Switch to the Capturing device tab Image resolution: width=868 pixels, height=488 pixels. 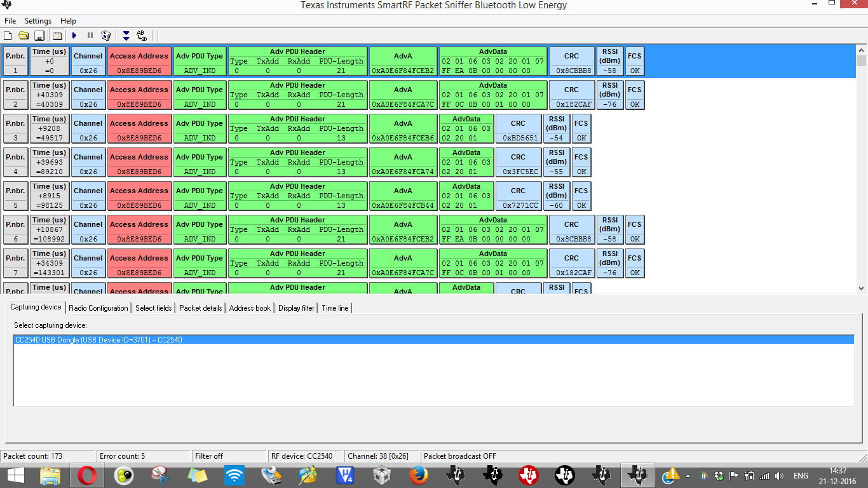click(x=36, y=307)
